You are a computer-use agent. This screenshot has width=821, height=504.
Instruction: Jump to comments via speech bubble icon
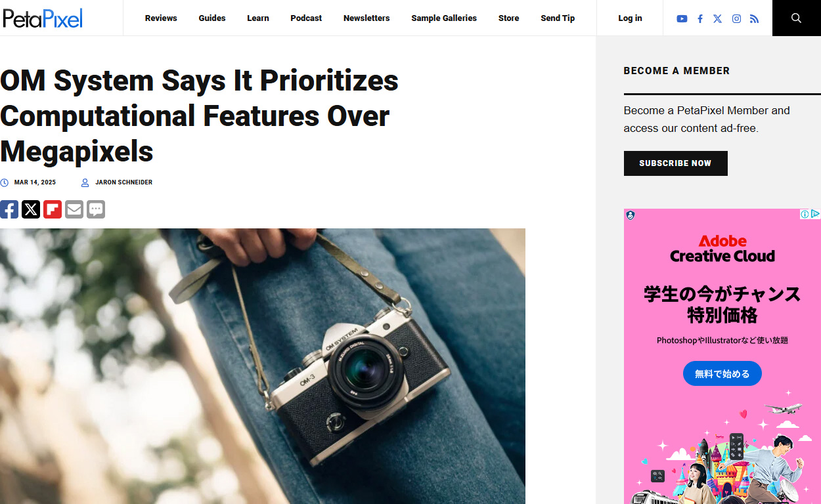pyautogui.click(x=96, y=209)
